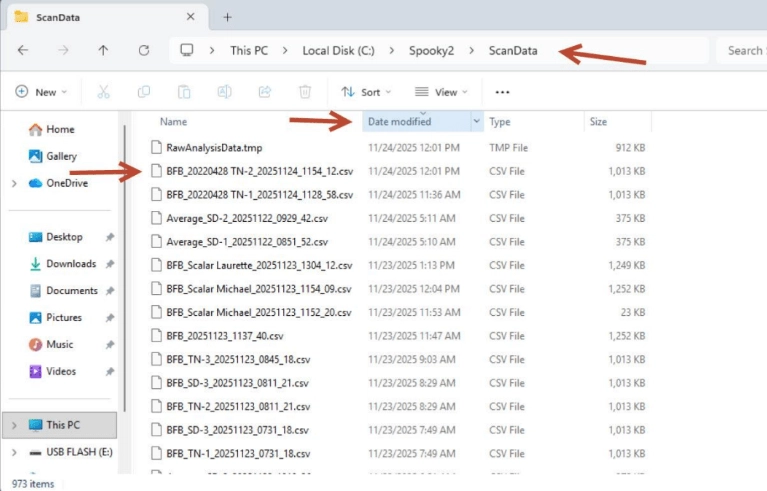
Task: Click the Share icon in toolbar
Action: tap(265, 92)
